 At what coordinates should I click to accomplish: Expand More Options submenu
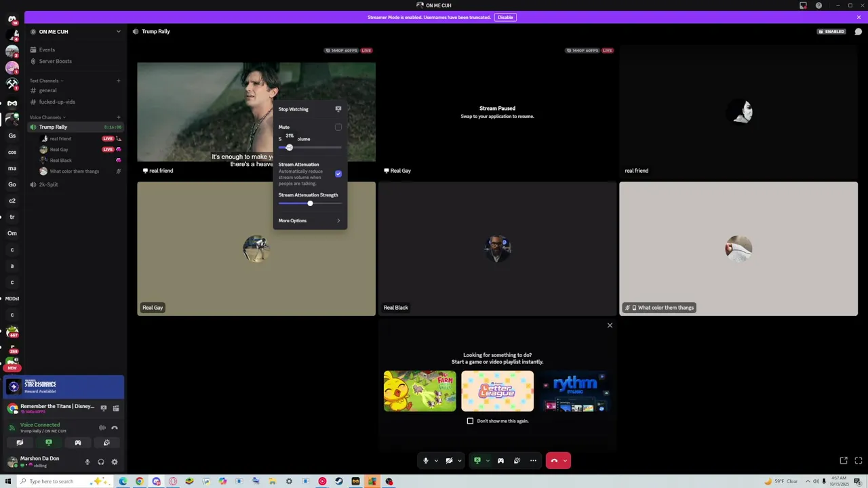310,221
